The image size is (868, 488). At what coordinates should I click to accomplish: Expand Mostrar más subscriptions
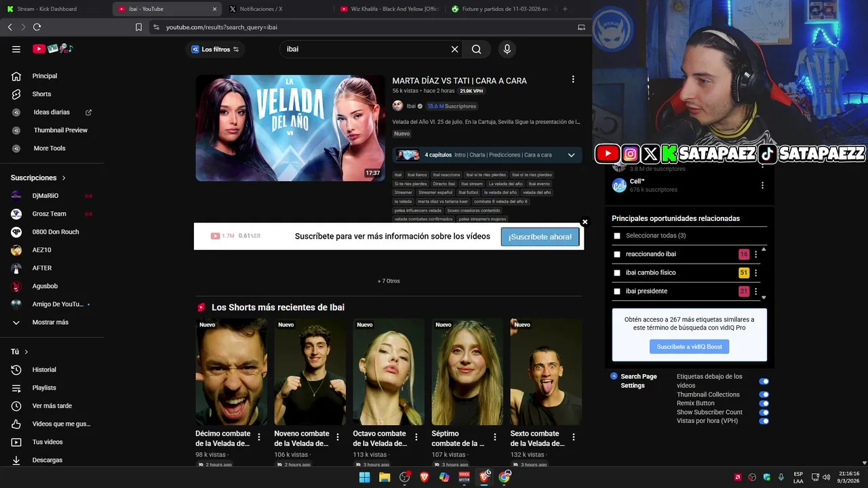pyautogui.click(x=52, y=323)
